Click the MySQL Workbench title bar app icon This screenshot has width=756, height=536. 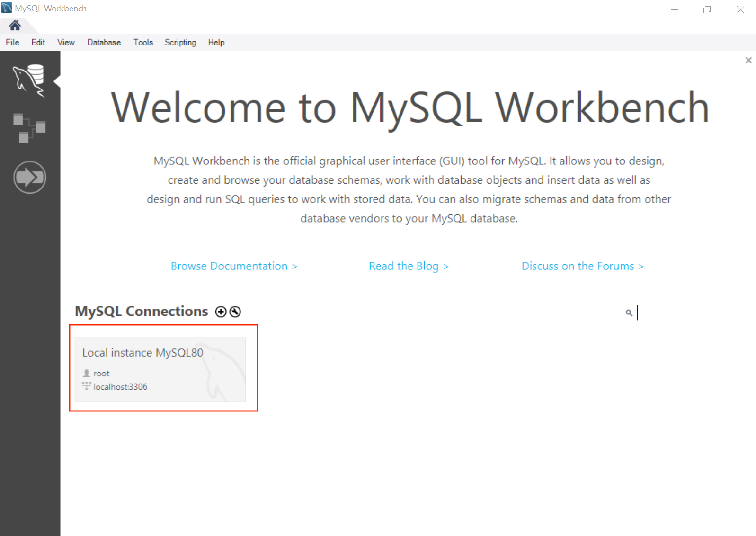coord(7,8)
